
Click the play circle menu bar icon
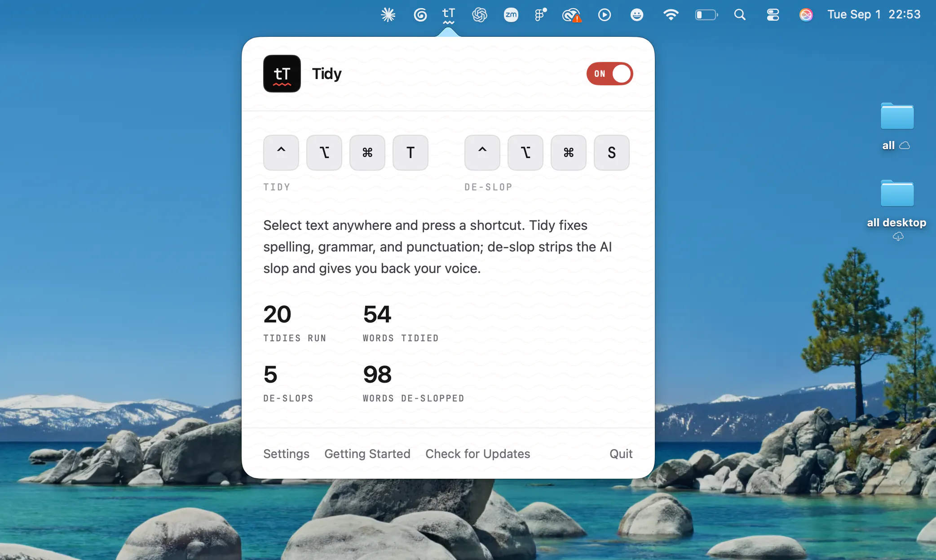[605, 15]
